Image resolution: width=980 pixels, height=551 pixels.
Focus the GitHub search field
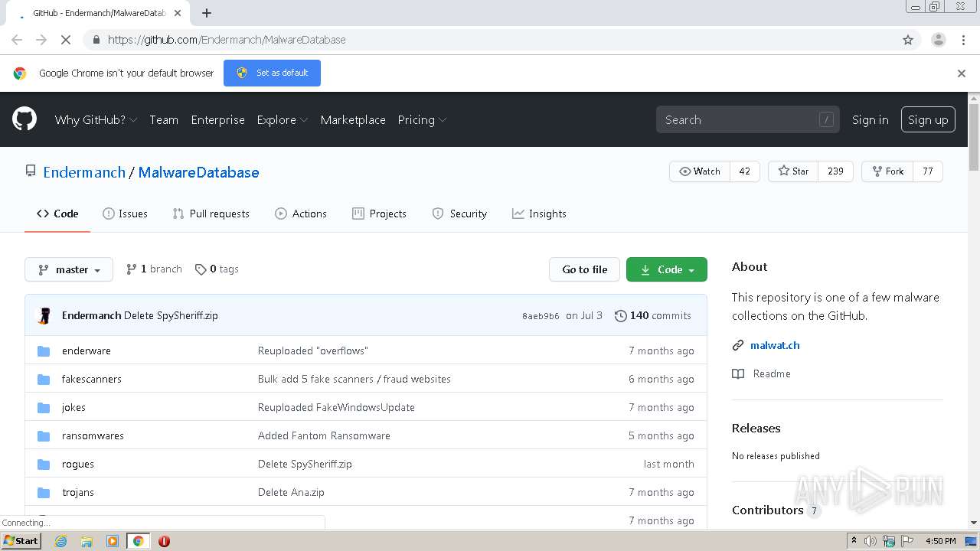747,119
